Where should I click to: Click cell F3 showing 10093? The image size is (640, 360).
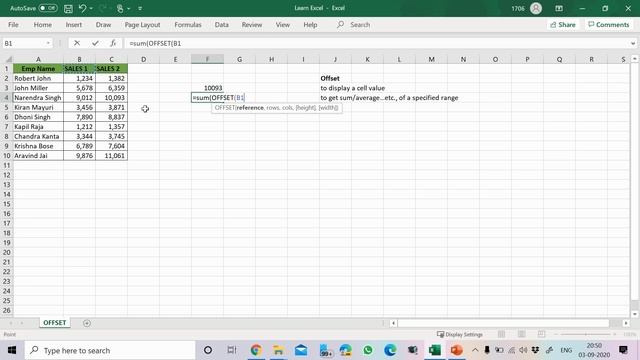[x=207, y=88]
